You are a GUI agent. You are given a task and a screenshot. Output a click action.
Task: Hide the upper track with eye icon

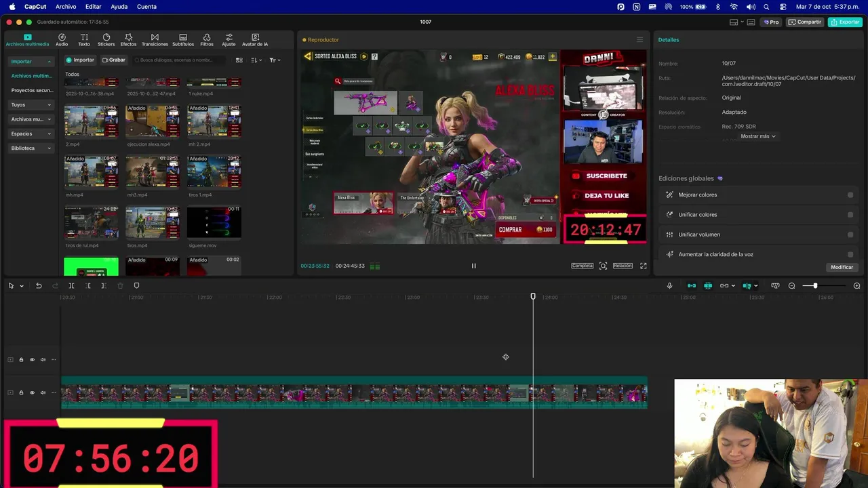coord(32,360)
